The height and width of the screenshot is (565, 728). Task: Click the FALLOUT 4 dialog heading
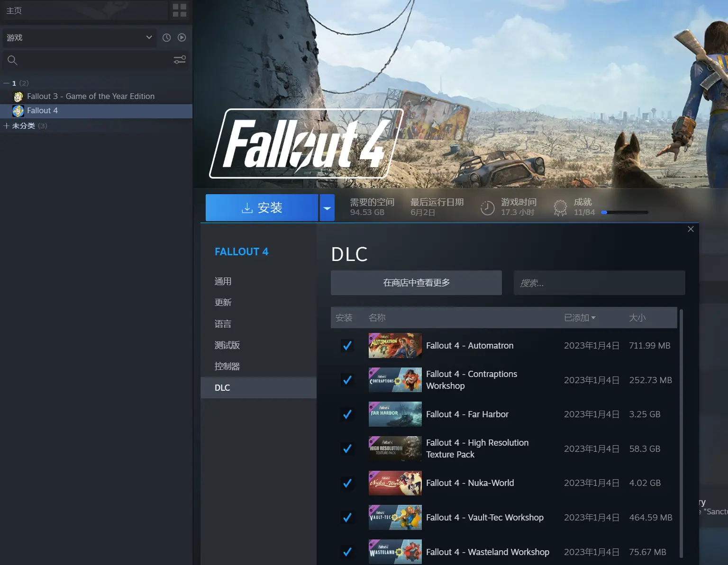[x=241, y=252]
